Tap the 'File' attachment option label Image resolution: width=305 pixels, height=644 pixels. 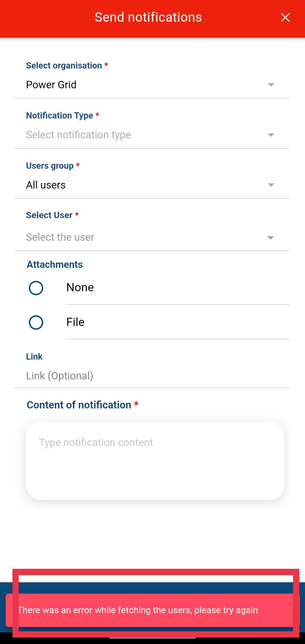(x=75, y=322)
